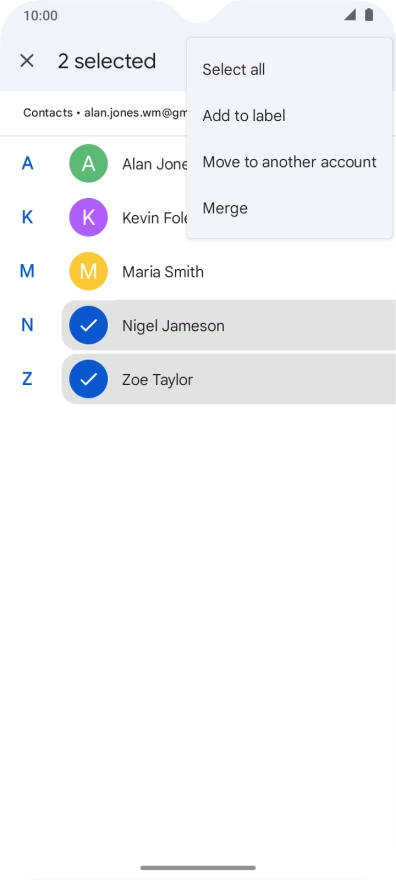Jump to letter Z index
The image size is (396, 880).
pos(27,379)
